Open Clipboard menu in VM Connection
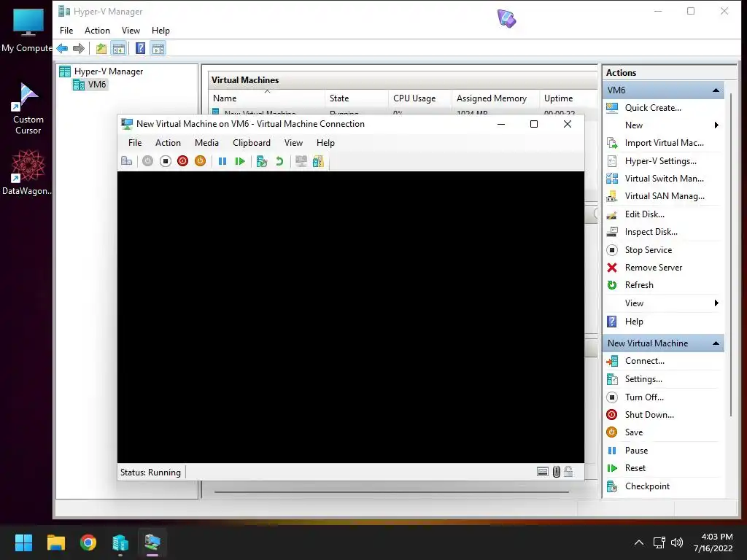The image size is (747, 560). click(x=252, y=143)
